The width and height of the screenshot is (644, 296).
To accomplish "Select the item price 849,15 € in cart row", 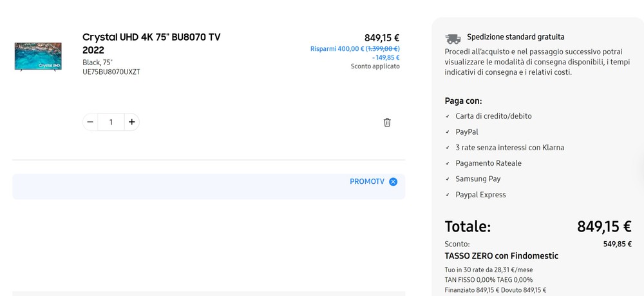I will [382, 38].
